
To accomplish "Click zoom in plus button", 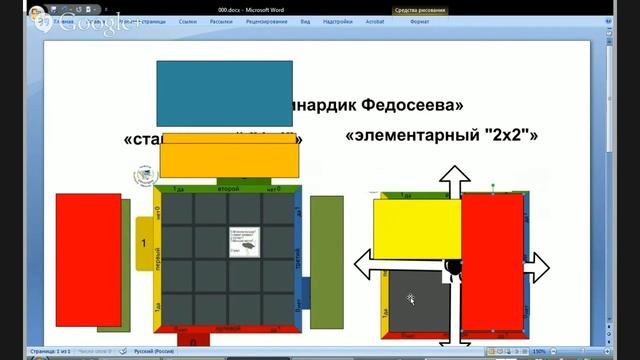I will pos(607,351).
